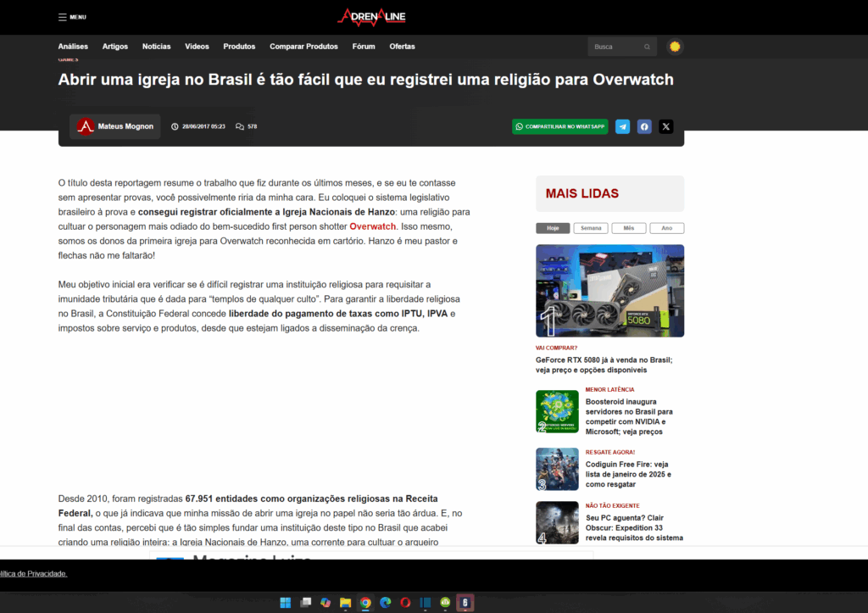Toggle the sun light/dark theme button
The image size is (868, 613).
(x=675, y=47)
